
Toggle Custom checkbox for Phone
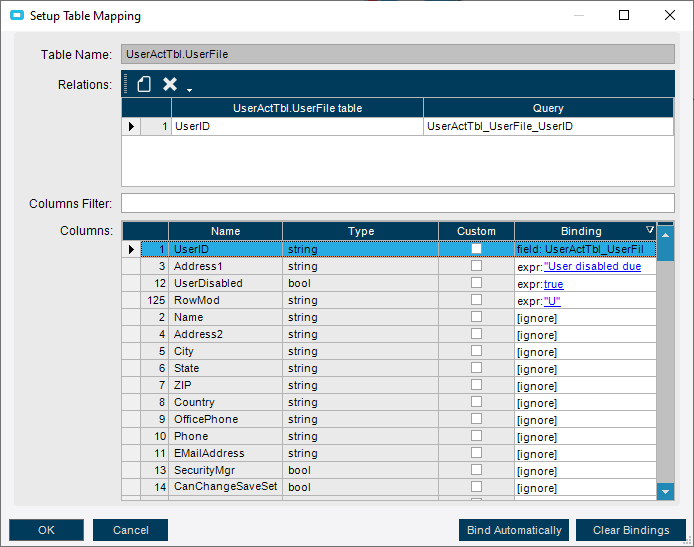click(476, 435)
